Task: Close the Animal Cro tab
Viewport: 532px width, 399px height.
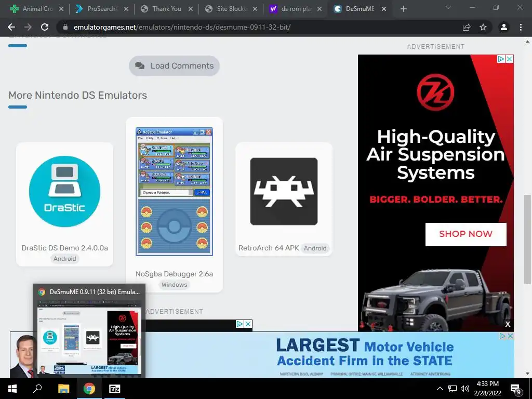Action: pyautogui.click(x=61, y=9)
